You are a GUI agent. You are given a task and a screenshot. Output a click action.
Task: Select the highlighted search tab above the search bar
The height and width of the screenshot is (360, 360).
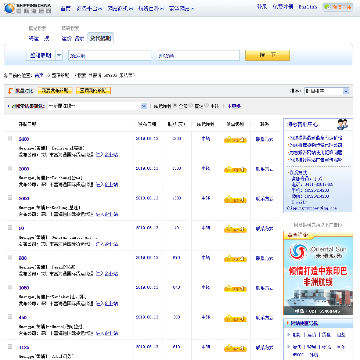(101, 38)
